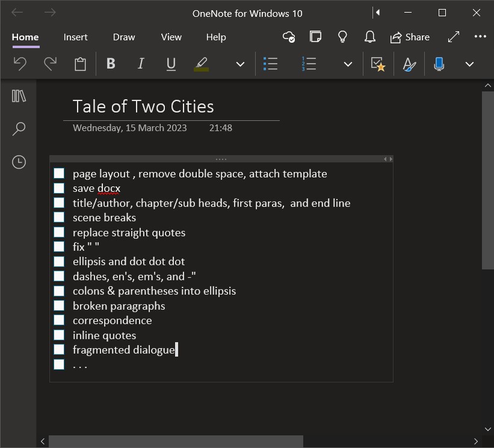Viewport: 494px width, 448px height.
Task: Expand the font formatting dropdown chevron
Action: pyautogui.click(x=240, y=64)
